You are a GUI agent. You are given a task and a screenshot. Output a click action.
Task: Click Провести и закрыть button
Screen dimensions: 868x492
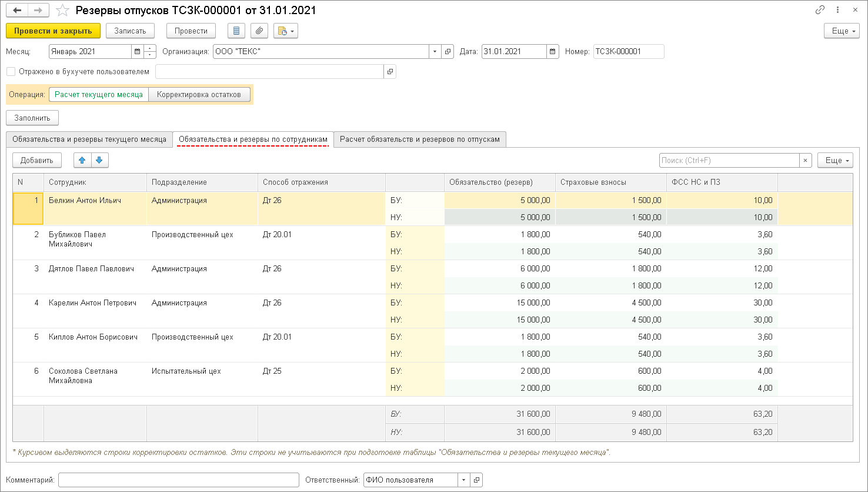pyautogui.click(x=53, y=31)
